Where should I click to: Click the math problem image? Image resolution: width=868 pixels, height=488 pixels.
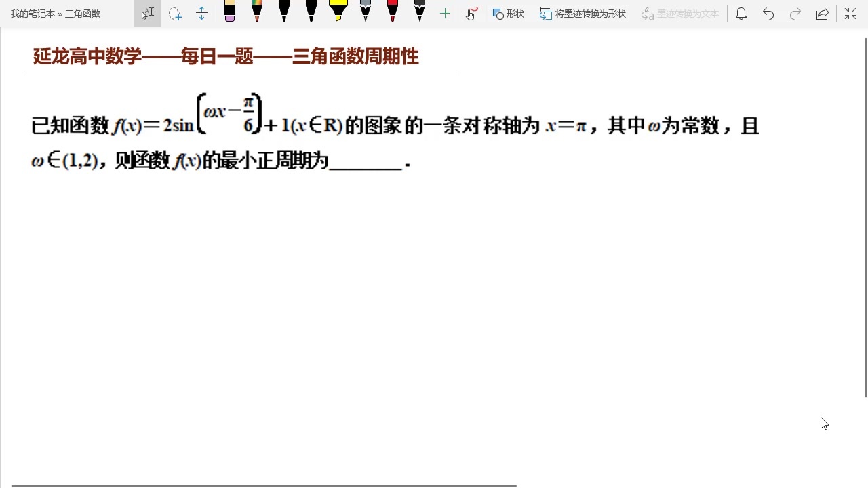395,133
